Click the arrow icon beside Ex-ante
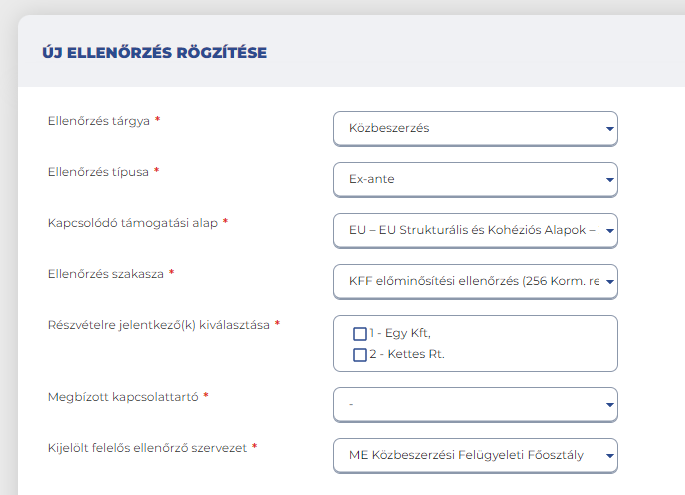This screenshot has width=685, height=495. point(609,180)
